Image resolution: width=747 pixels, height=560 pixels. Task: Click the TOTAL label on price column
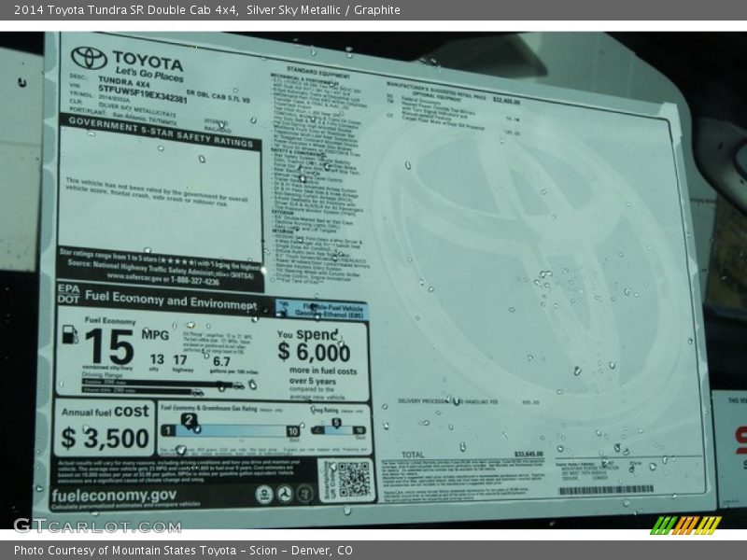[413, 455]
